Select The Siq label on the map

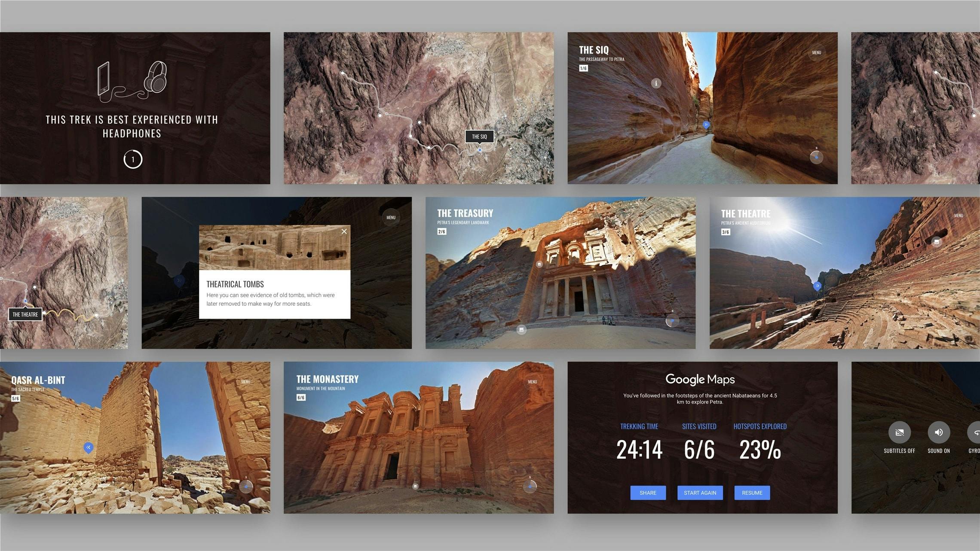pos(479,137)
